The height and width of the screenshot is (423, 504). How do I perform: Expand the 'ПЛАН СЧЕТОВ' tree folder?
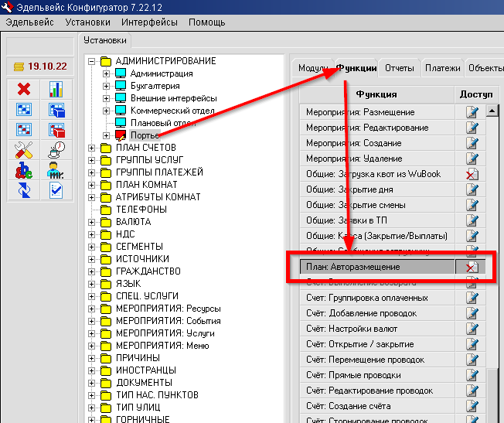click(92, 148)
